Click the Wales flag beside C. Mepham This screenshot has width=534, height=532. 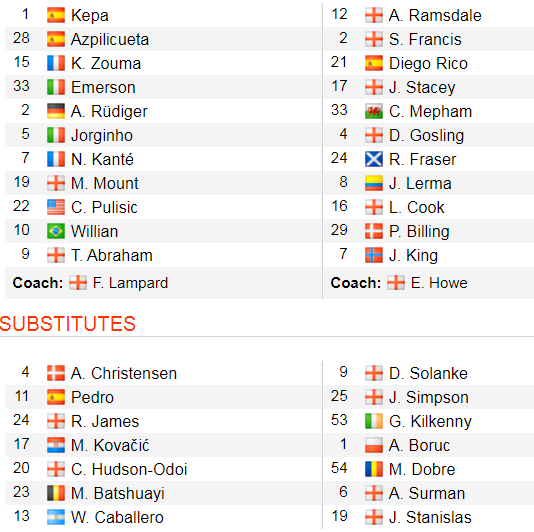tap(374, 111)
